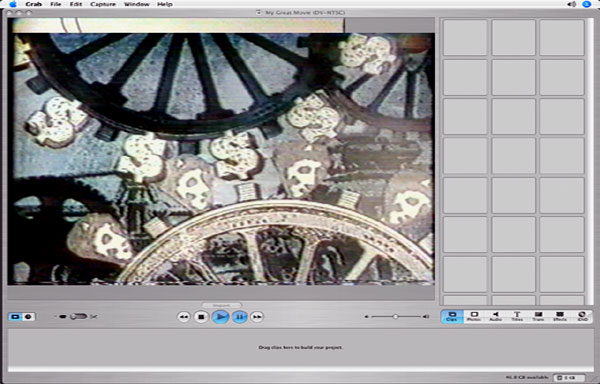This screenshot has height=384, width=600.
Task: Open the Window menu
Action: (137, 4)
